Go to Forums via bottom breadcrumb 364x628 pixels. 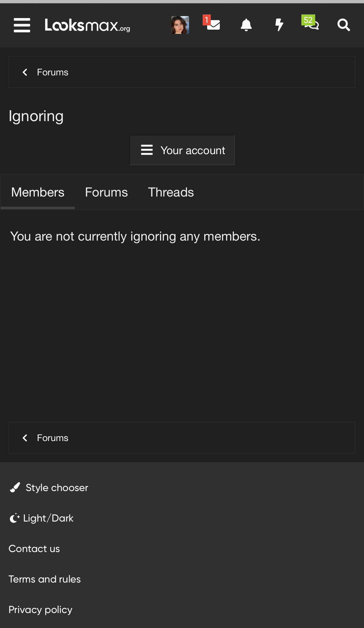[x=53, y=438]
